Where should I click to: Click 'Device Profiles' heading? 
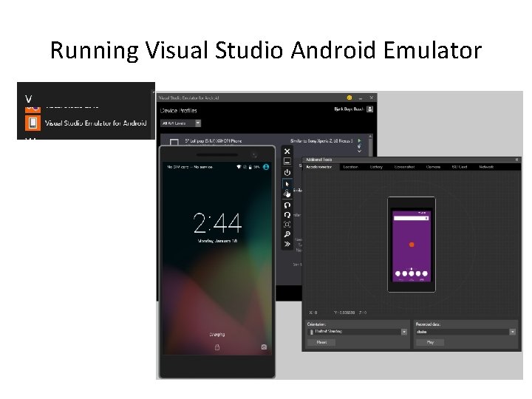pos(179,111)
